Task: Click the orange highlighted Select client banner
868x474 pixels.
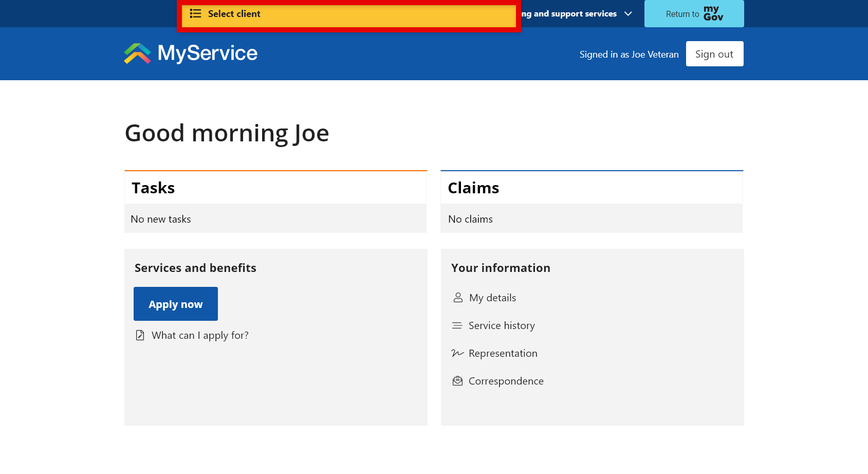Action: 348,14
